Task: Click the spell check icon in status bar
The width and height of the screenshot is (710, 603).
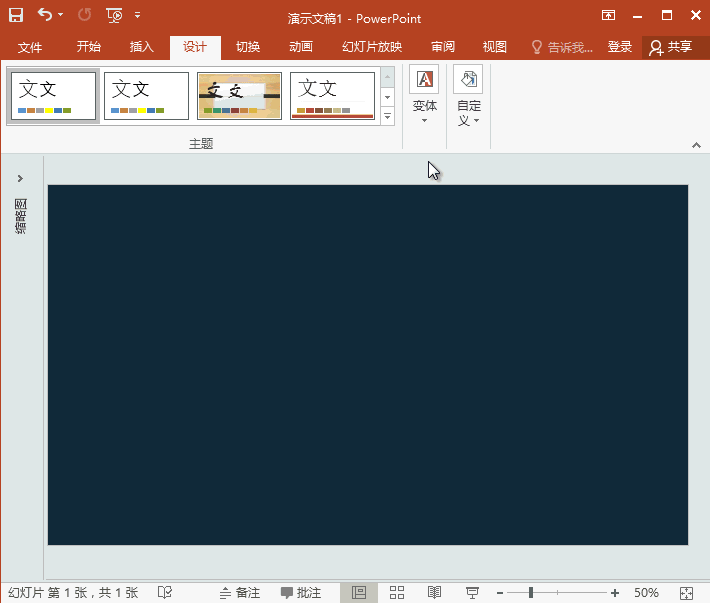Action: pyautogui.click(x=165, y=593)
